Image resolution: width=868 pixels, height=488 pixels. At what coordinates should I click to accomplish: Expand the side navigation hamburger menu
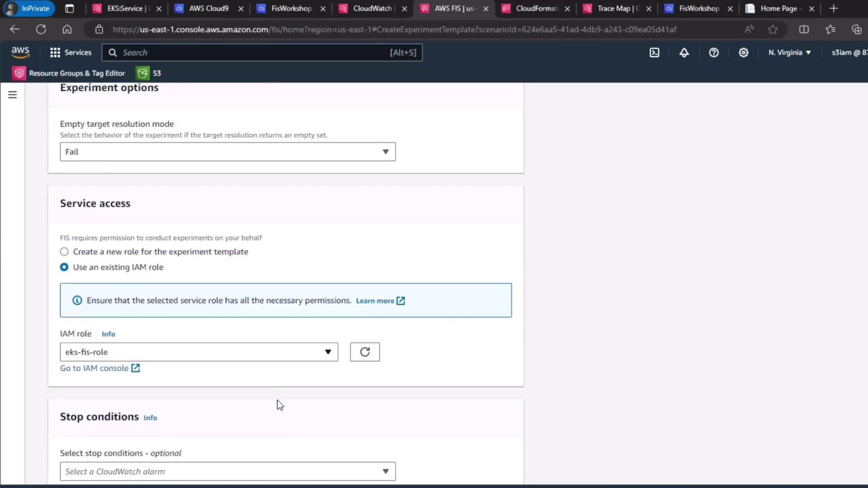(x=12, y=95)
